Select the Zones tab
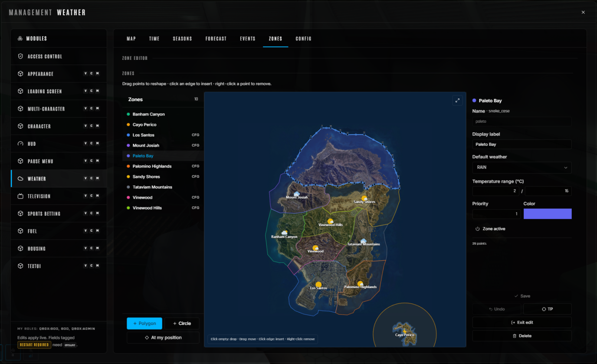Image resolution: width=597 pixels, height=364 pixels. point(276,39)
